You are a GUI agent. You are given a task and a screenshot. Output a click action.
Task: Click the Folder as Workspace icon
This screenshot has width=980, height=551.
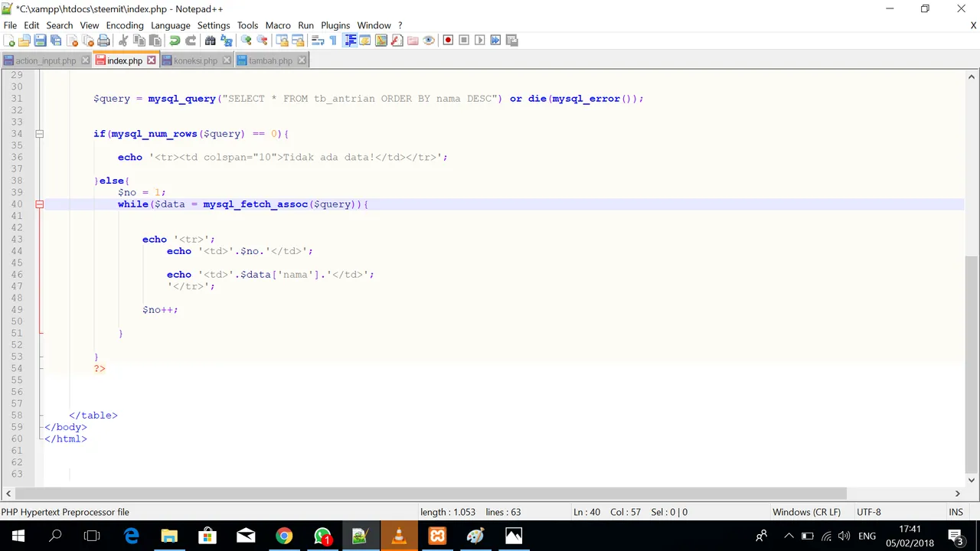click(413, 40)
